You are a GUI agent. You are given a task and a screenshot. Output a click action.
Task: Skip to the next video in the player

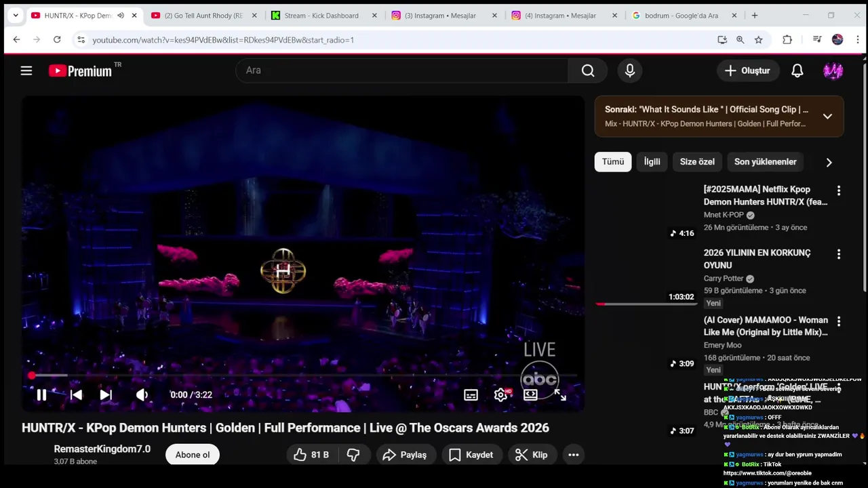click(106, 394)
